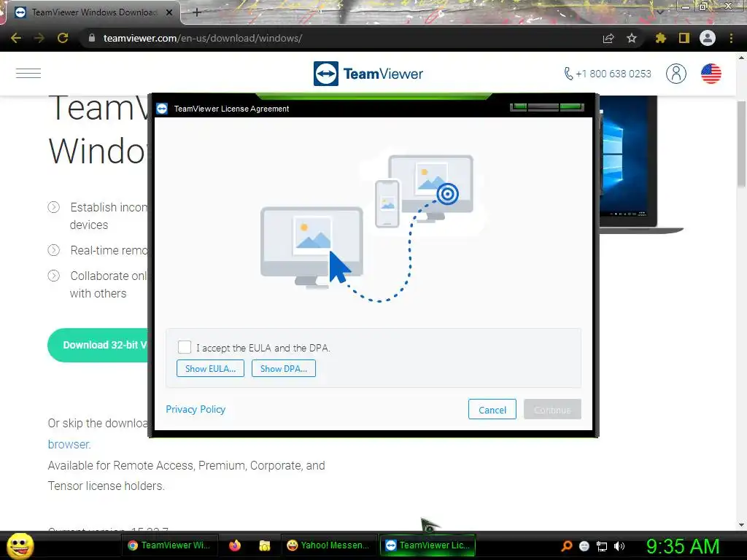This screenshot has height=560, width=747.
Task: Launch Firefox from the taskbar
Action: coord(235,545)
